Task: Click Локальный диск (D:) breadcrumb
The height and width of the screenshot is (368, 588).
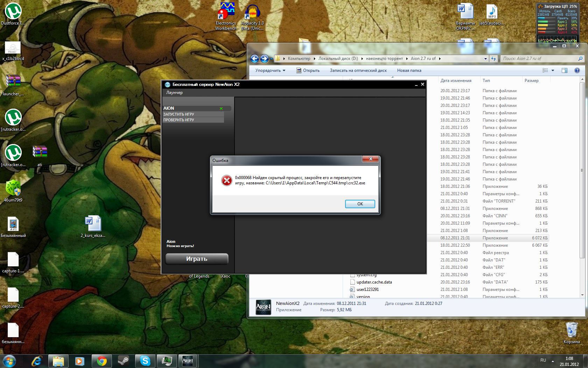Action: point(338,59)
